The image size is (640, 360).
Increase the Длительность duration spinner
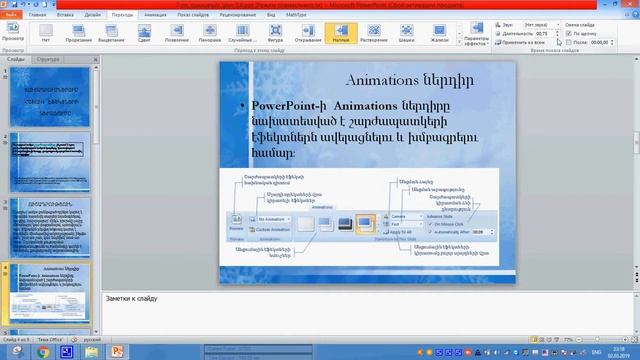558,32
